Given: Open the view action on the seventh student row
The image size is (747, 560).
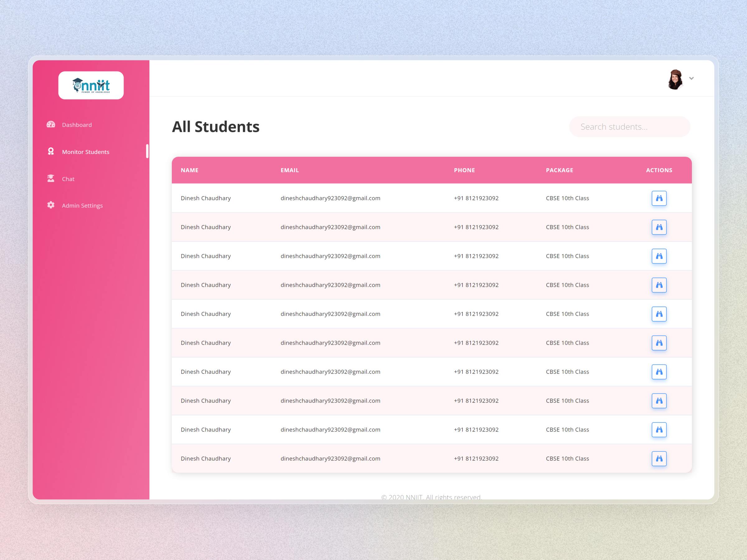Looking at the screenshot, I should [659, 372].
